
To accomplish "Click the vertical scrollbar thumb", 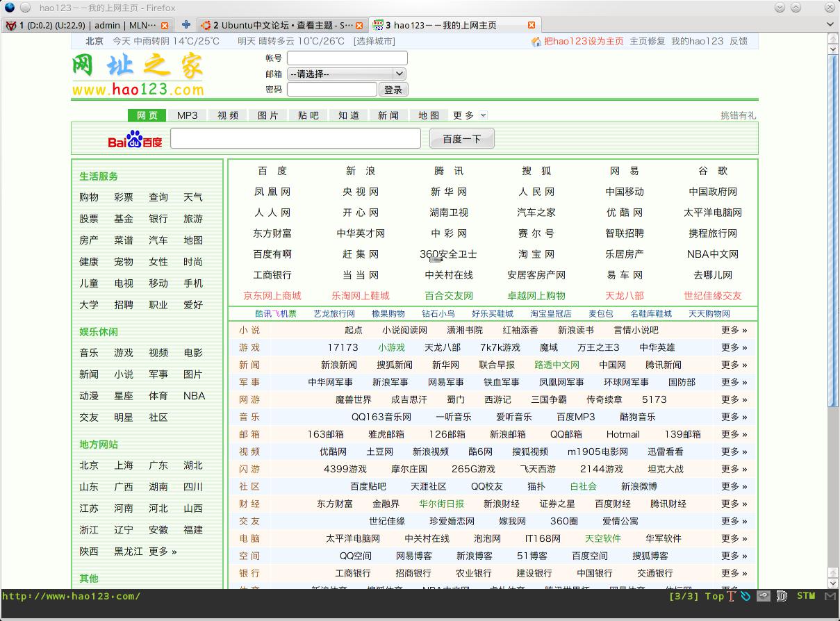I will coord(834,229).
